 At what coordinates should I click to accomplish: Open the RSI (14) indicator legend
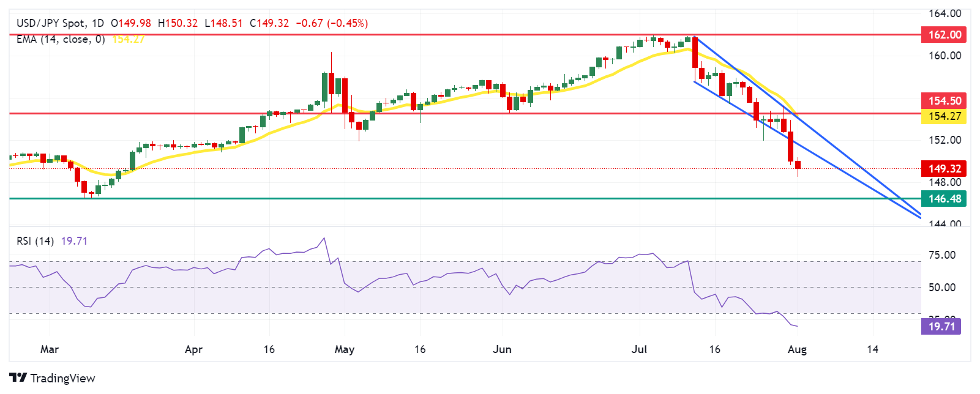(35, 241)
